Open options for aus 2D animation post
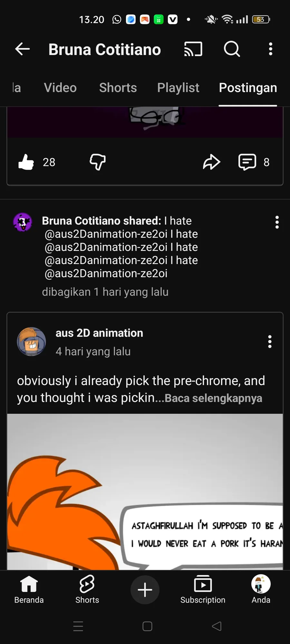 click(270, 342)
